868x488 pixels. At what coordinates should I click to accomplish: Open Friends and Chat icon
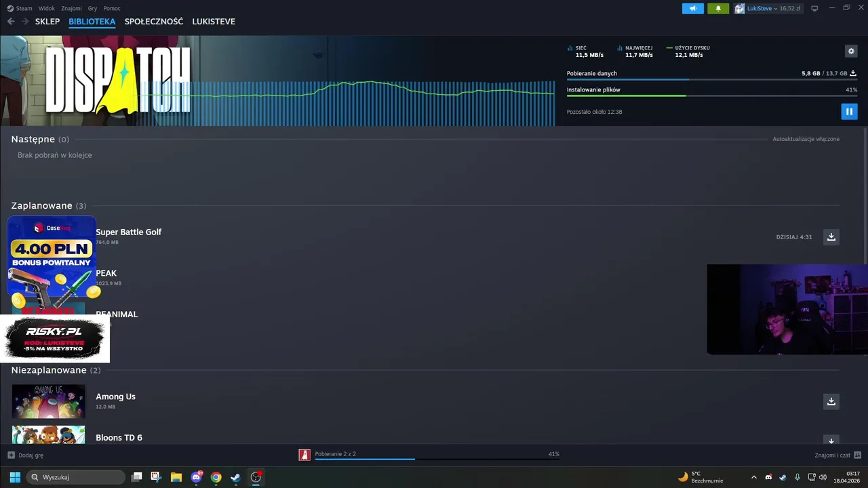tap(857, 455)
